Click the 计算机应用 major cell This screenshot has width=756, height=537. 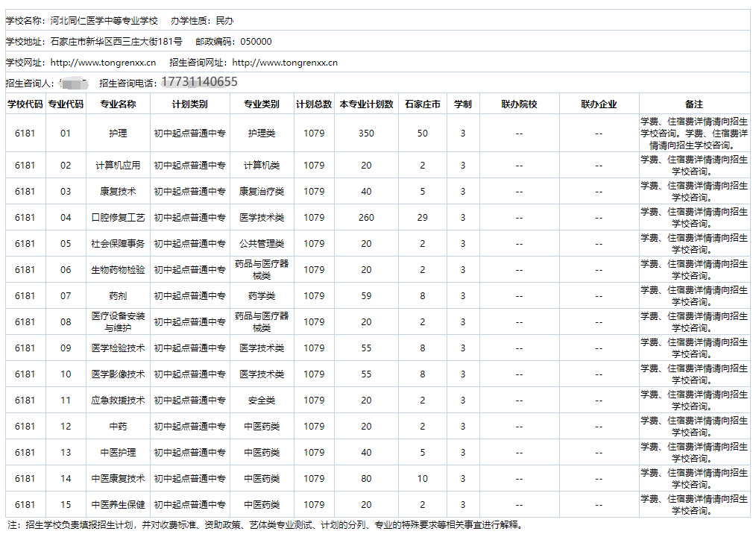tap(119, 165)
